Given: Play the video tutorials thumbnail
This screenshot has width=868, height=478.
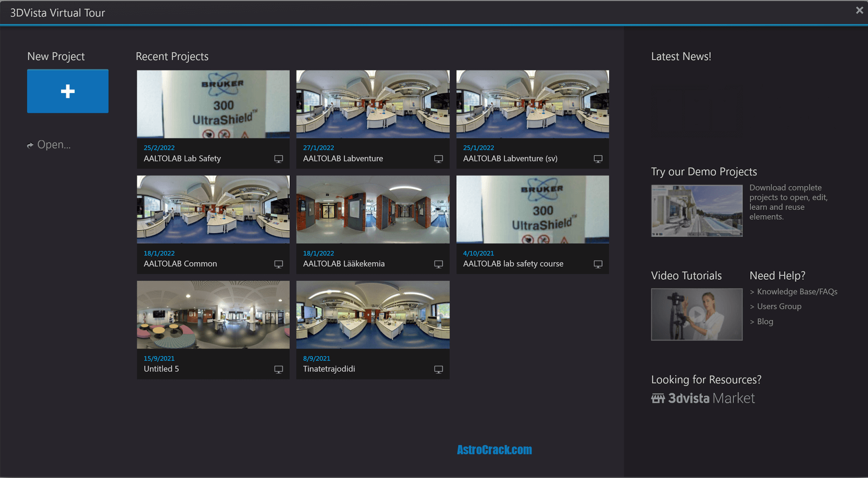Looking at the screenshot, I should click(697, 314).
